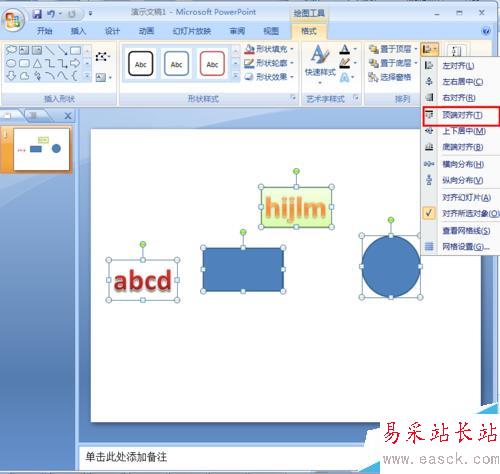
Task: Open 网格设置(G) grid settings
Action: click(460, 247)
